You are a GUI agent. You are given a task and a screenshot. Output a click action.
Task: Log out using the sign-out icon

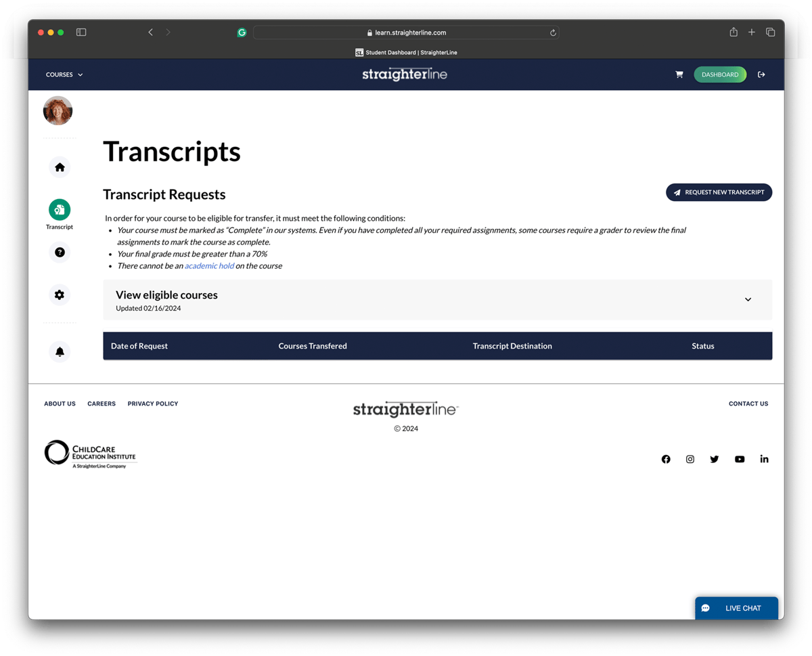(761, 74)
